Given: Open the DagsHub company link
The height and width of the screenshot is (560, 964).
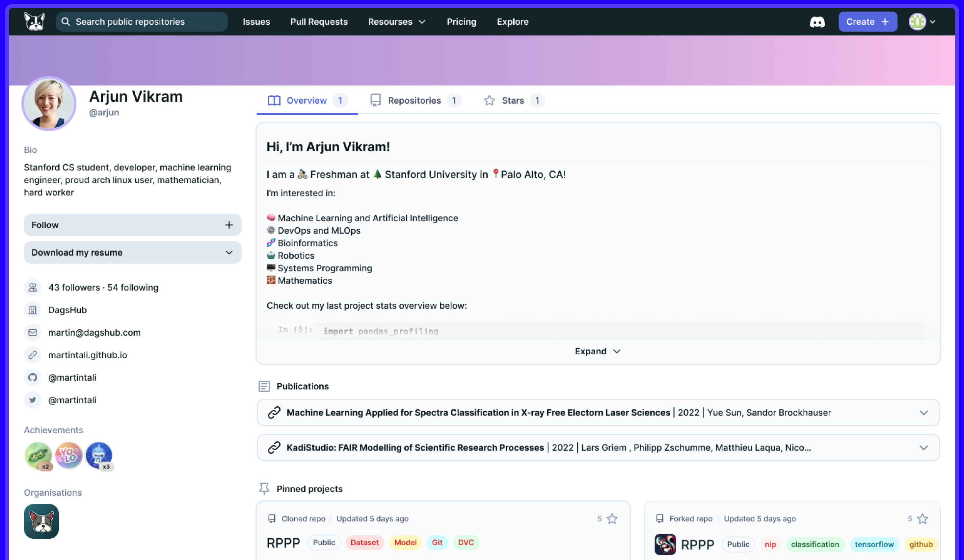Looking at the screenshot, I should click(x=67, y=310).
